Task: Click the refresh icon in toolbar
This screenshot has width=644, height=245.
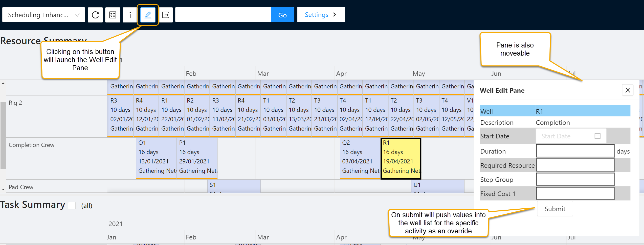Action: (x=95, y=15)
